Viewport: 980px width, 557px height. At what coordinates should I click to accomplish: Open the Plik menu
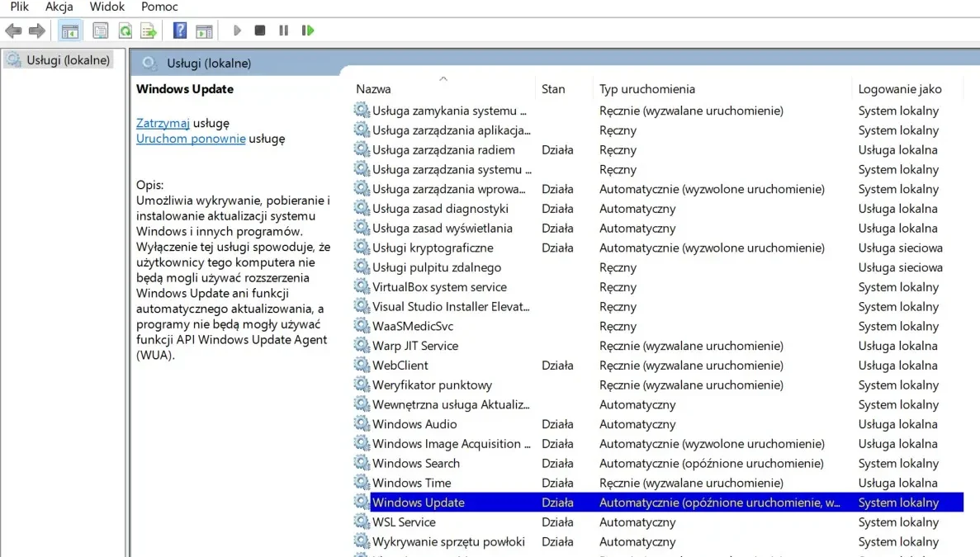coord(19,7)
